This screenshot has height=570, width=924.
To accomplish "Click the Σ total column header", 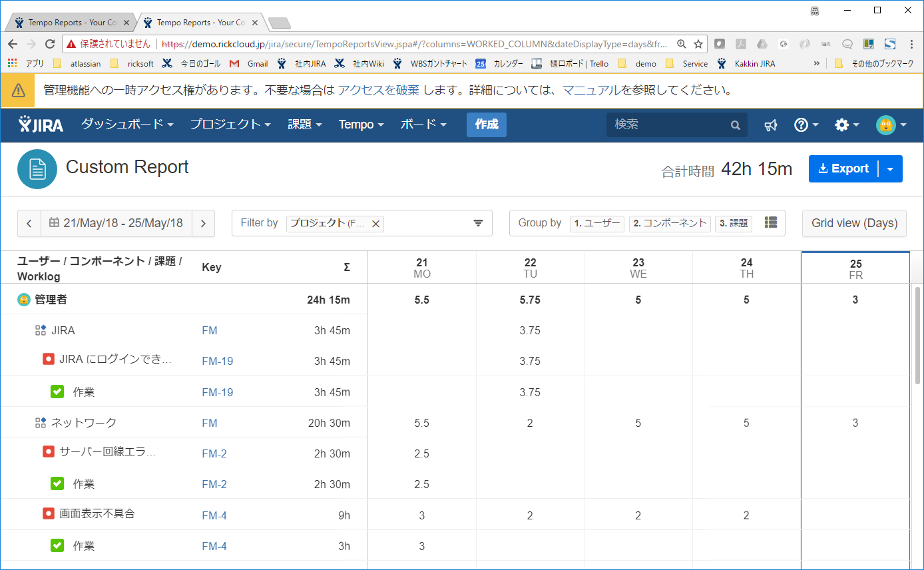I will 347,267.
